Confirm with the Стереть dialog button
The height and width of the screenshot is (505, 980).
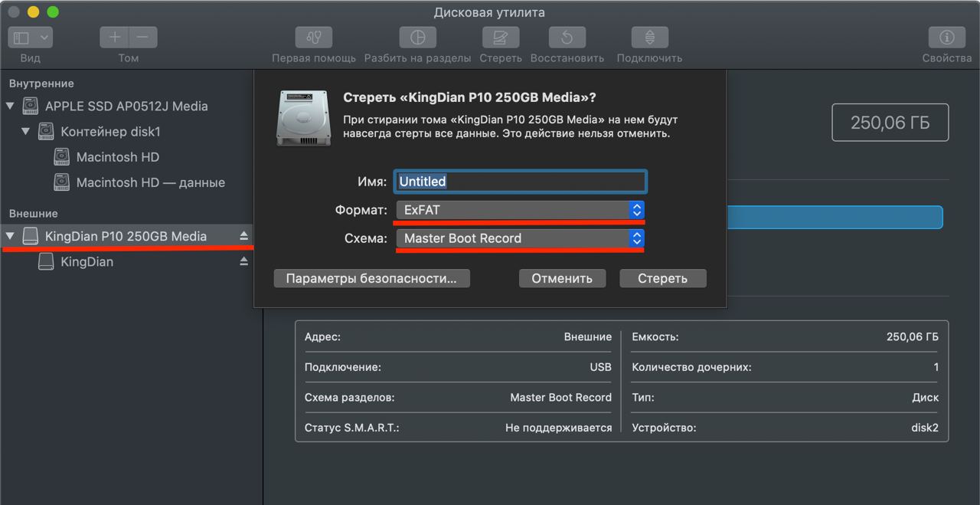662,278
